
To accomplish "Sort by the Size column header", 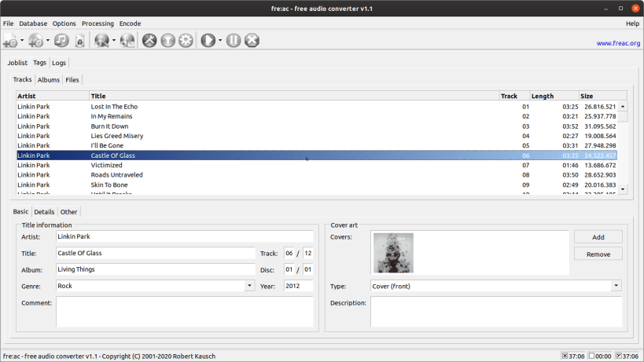I will (x=603, y=96).
